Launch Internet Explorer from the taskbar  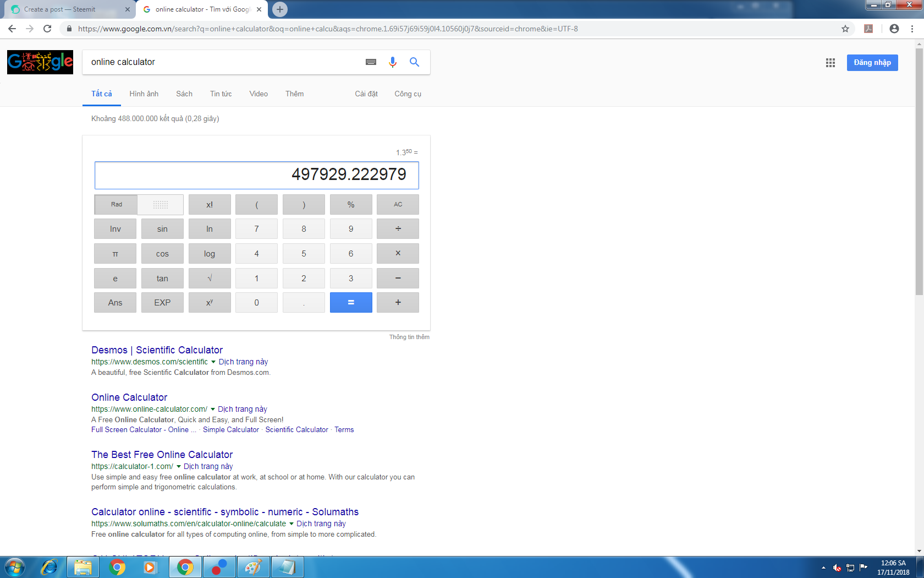point(49,567)
